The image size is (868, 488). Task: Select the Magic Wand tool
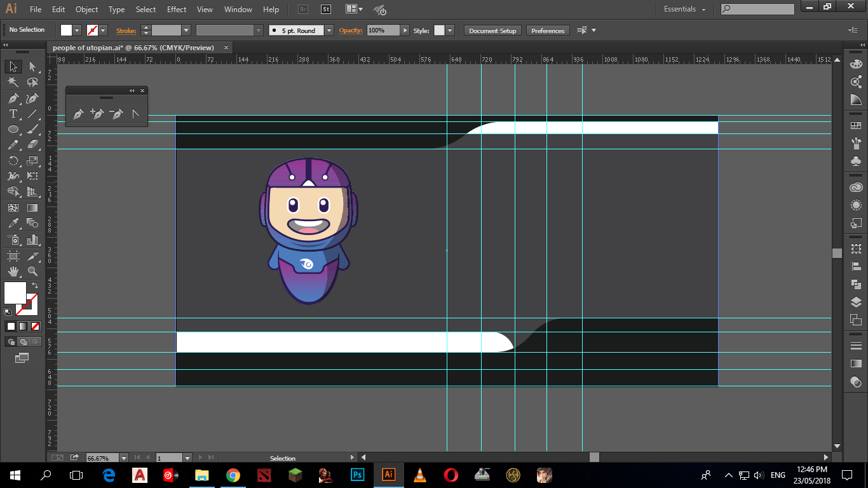coord(13,82)
